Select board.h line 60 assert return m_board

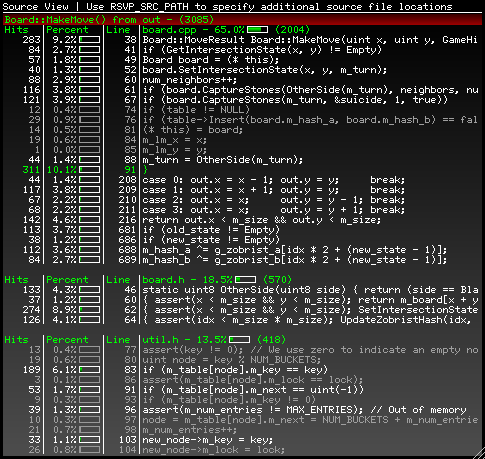click(x=310, y=300)
